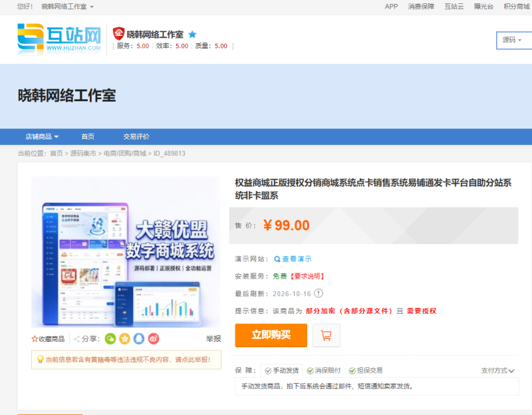
Task: Click the 晓韩网络工作室 shop name in header
Action: [155, 35]
